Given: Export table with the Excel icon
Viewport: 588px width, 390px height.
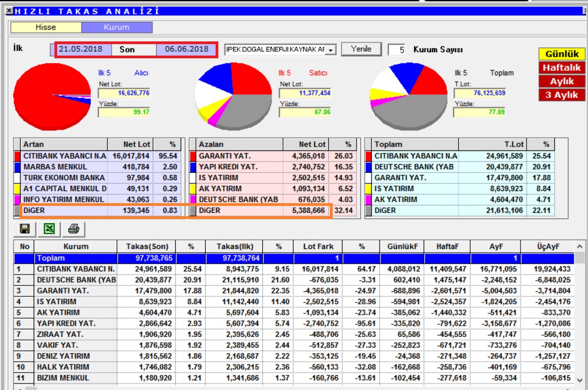Looking at the screenshot, I should [x=49, y=229].
